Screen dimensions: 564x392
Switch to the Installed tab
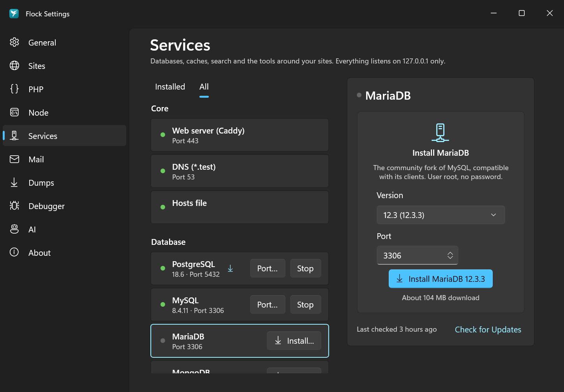(x=170, y=87)
